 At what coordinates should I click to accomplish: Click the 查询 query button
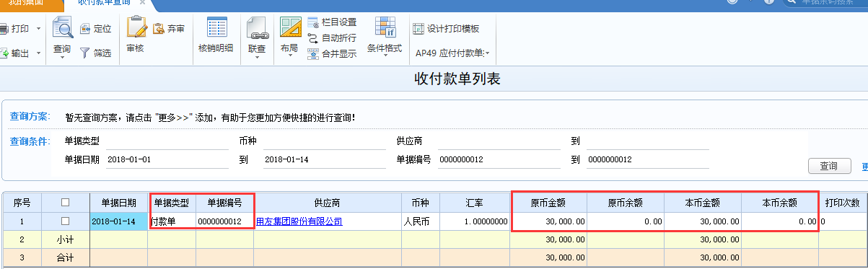click(x=828, y=167)
